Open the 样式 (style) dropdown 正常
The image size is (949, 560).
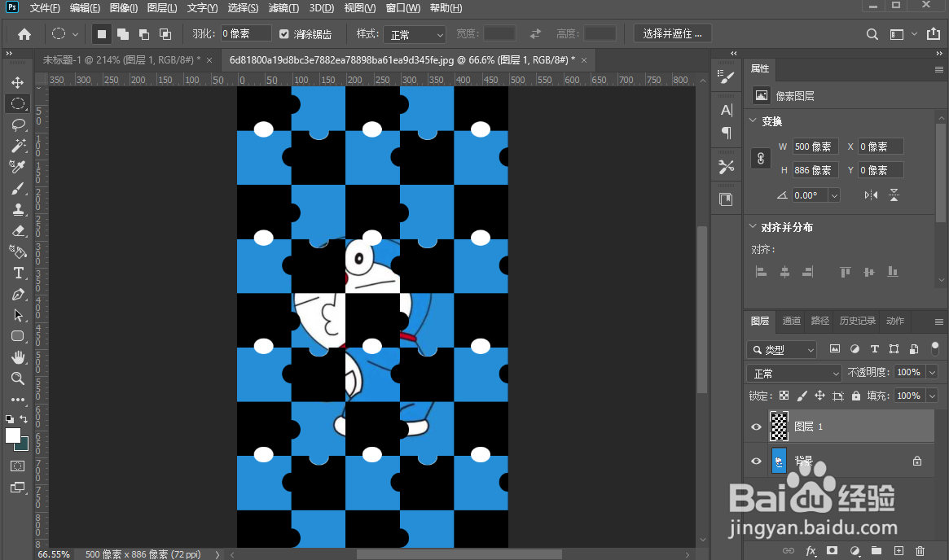(x=415, y=34)
